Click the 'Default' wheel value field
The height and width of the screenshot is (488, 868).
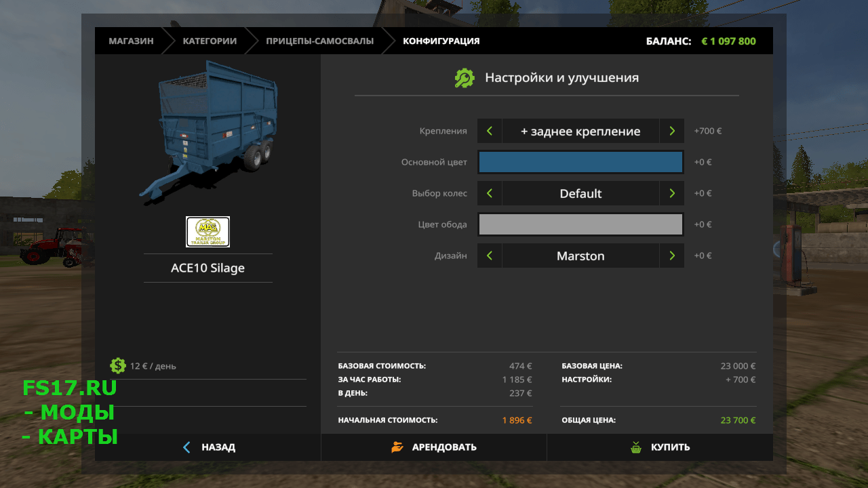580,193
